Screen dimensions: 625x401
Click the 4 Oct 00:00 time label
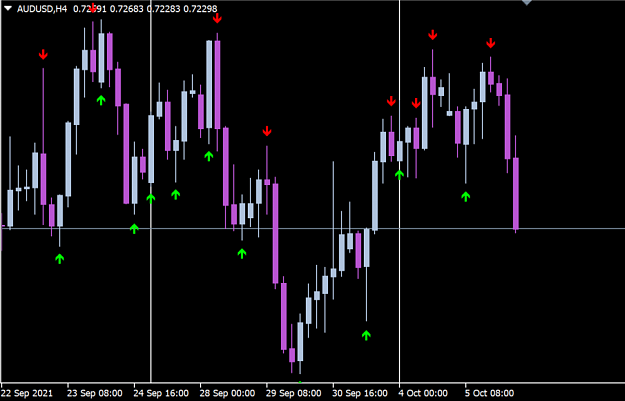[423, 393]
